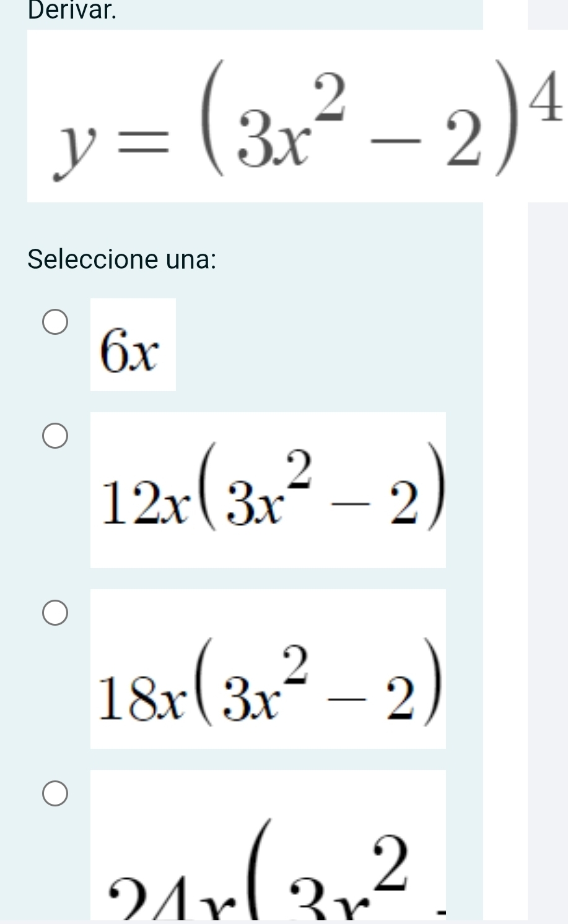
Task: Pick the radio button beside 18x(3x²−2)
Action: [55, 613]
